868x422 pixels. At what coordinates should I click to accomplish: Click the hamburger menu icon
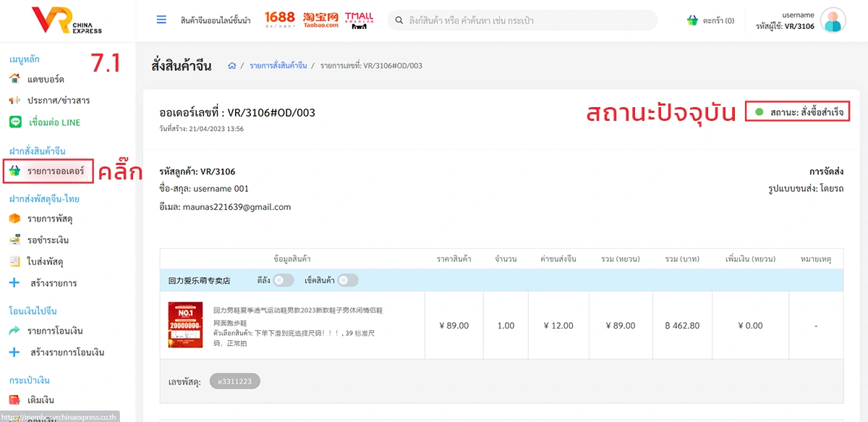coord(161,20)
